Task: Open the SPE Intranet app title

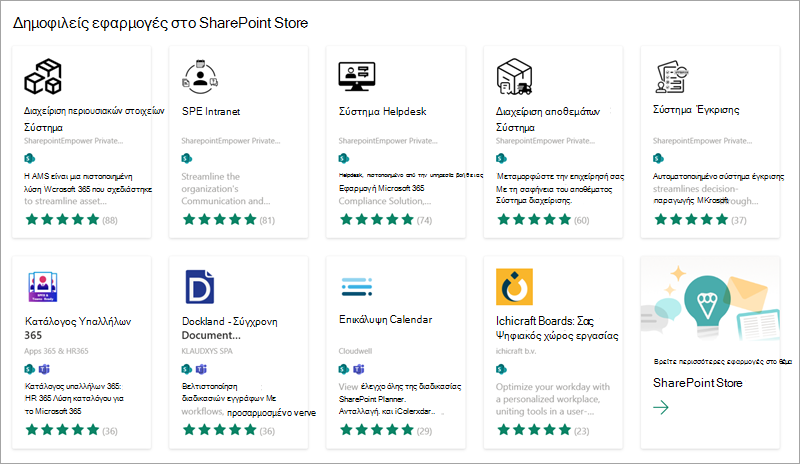Action: (211, 111)
